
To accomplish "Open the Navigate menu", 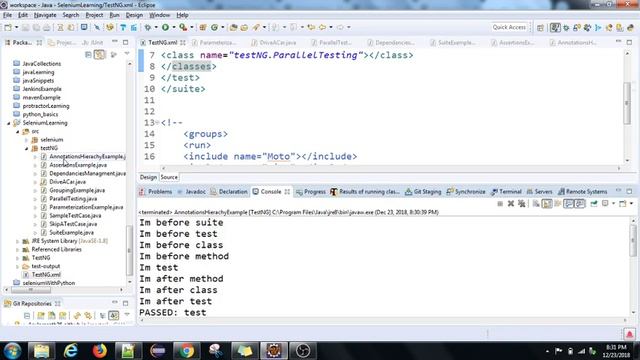I will click(45, 15).
